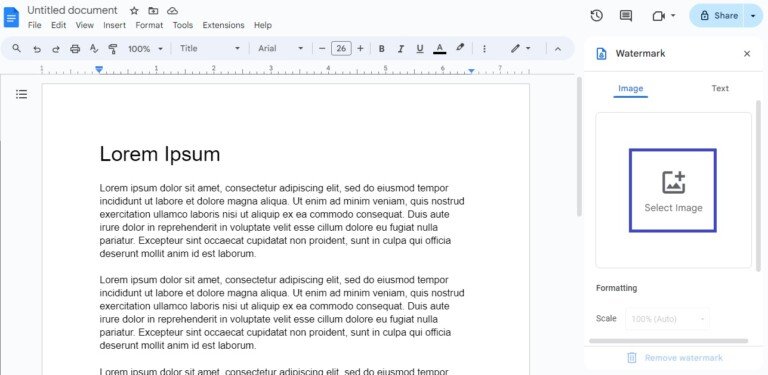Check the cloud save status icon
The width and height of the screenshot is (768, 375).
[172, 11]
